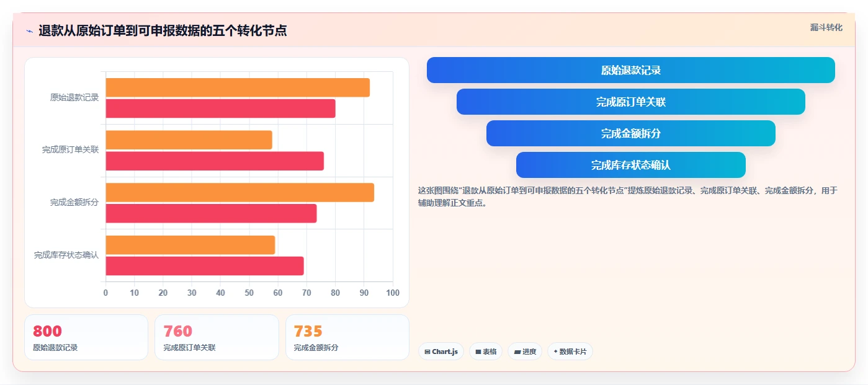Image resolution: width=868 pixels, height=385 pixels.
Task: Click the x-axis tick value 50
Action: click(x=249, y=293)
